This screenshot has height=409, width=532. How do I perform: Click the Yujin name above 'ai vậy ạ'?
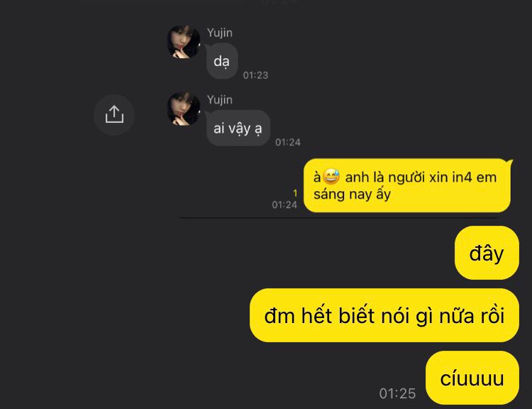220,99
